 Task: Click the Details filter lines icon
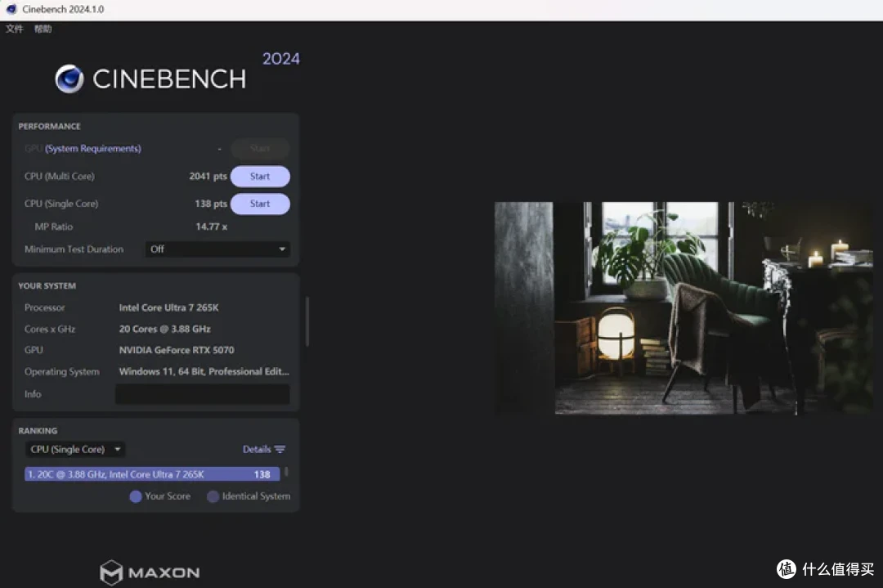pyautogui.click(x=280, y=450)
